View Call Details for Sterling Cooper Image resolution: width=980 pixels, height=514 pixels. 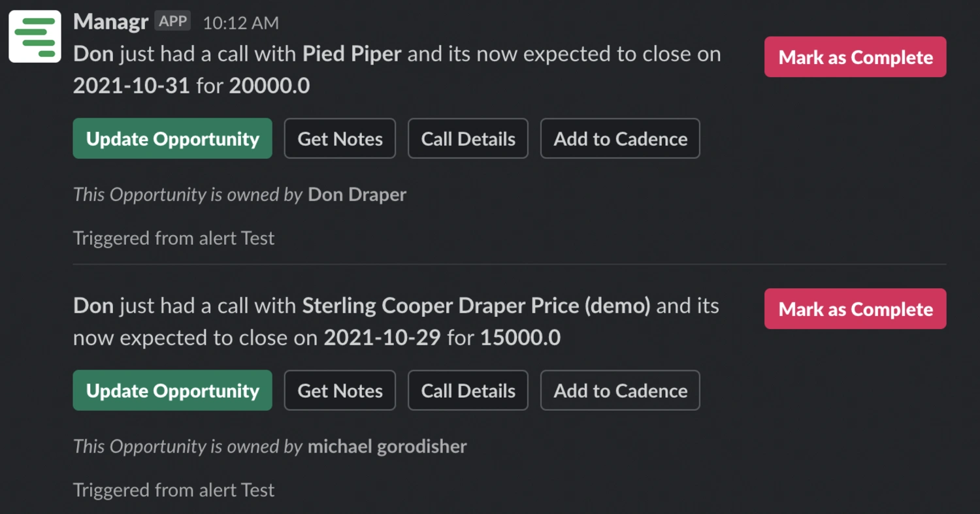click(468, 391)
